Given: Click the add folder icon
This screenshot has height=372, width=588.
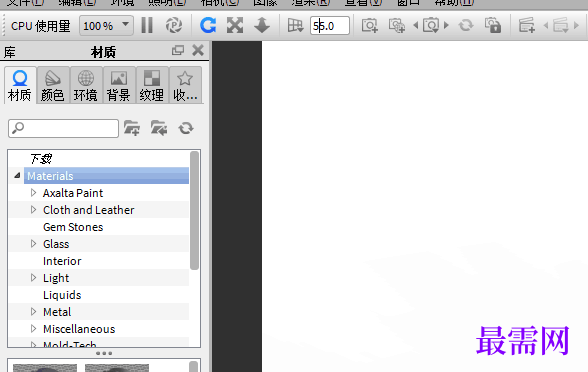Looking at the screenshot, I should 132,128.
